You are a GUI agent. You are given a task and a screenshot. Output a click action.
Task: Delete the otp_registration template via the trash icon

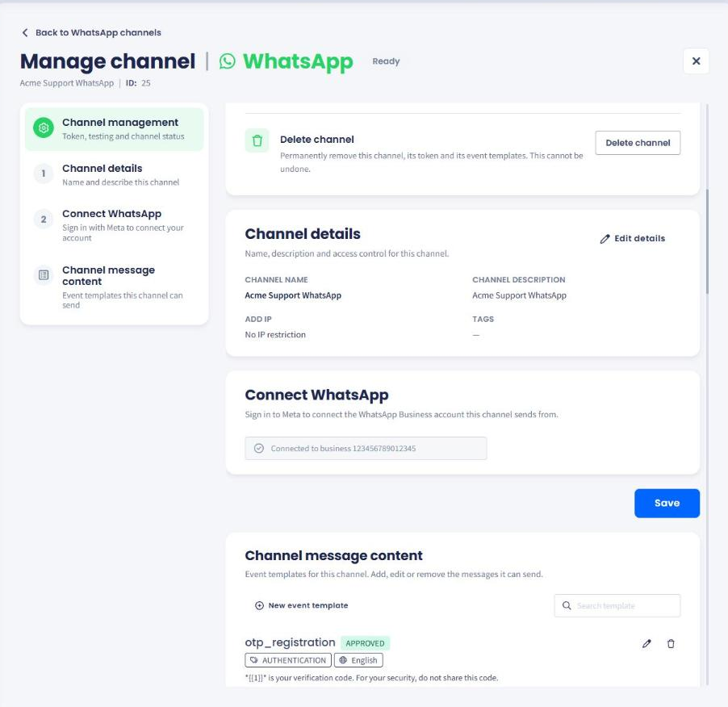pos(671,643)
